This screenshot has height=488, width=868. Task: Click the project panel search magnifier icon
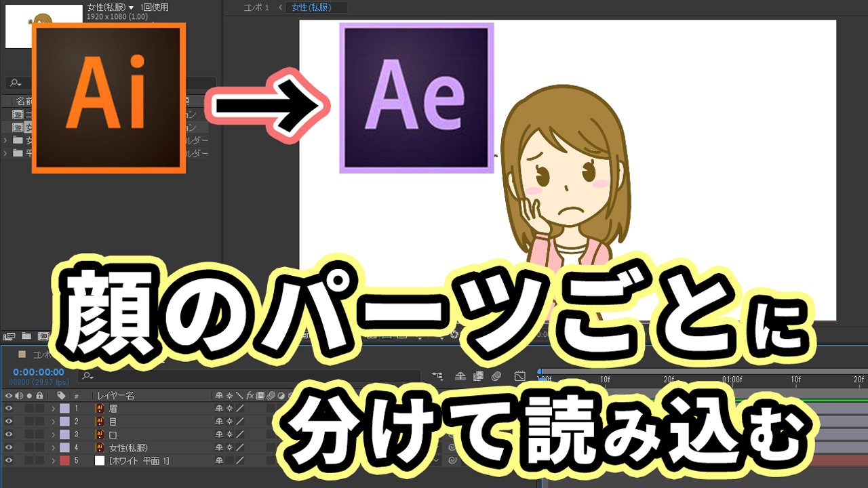coord(14,83)
